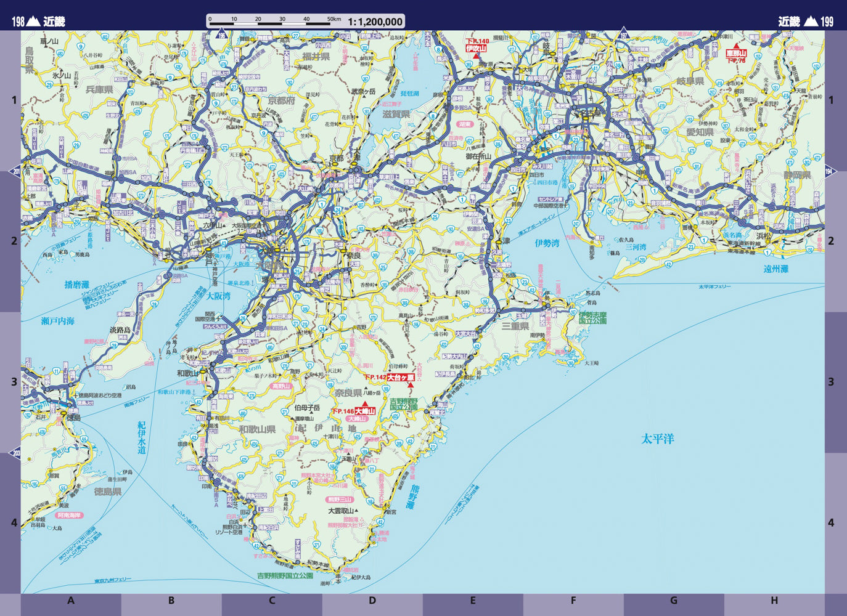
Task: Select grid row number 2 on right margin
Action: click(x=831, y=241)
